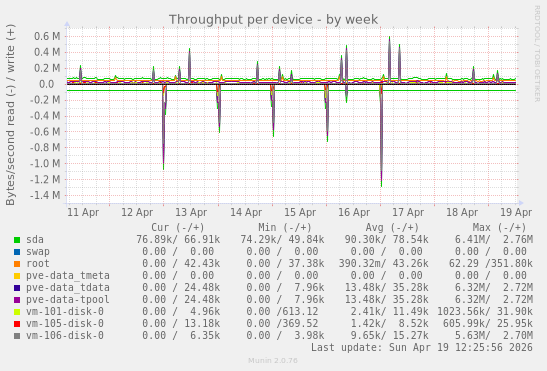This screenshot has width=547, height=371.
Task: Click the read spike bottom near 13 Apr
Action: [x=164, y=168]
